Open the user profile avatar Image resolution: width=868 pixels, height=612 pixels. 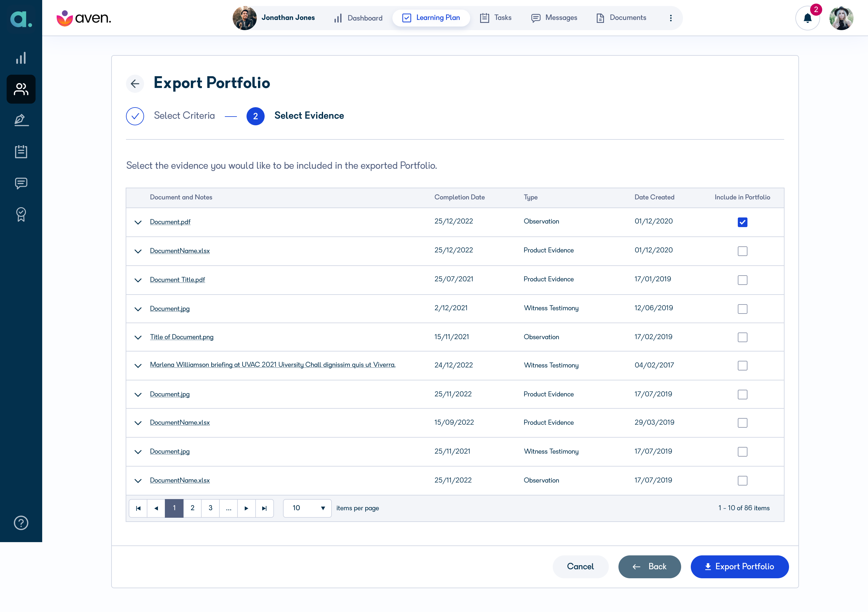click(x=841, y=18)
